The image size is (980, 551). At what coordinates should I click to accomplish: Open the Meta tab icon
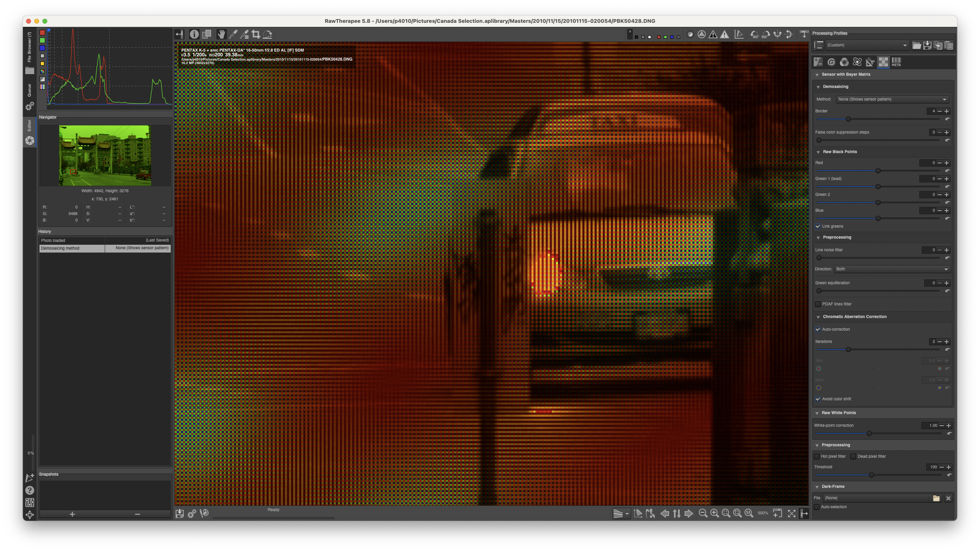tap(896, 62)
